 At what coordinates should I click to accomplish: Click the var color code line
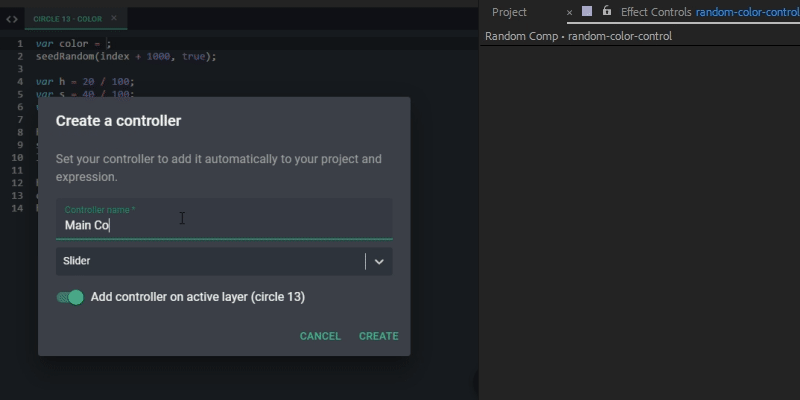pos(74,44)
